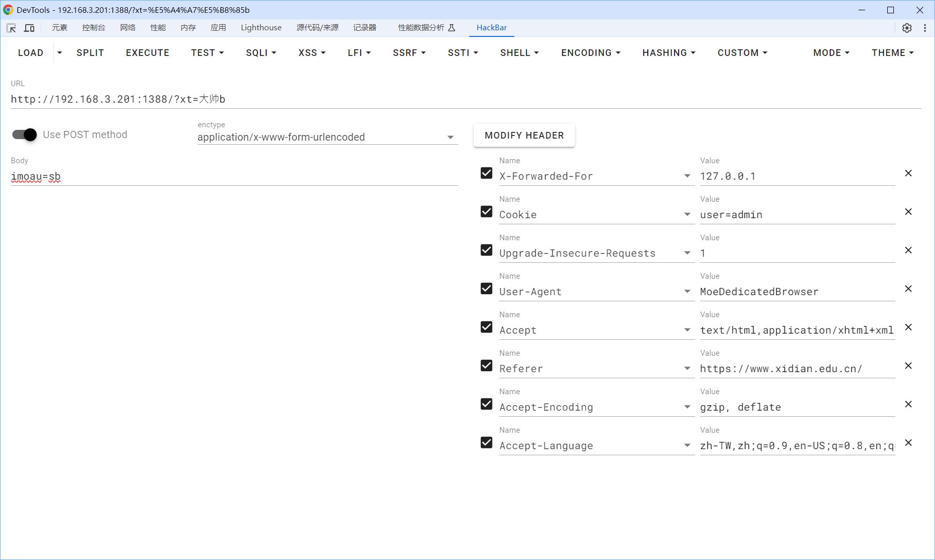The width and height of the screenshot is (935, 560).
Task: Uncheck the Referer header checkbox
Action: tap(487, 365)
